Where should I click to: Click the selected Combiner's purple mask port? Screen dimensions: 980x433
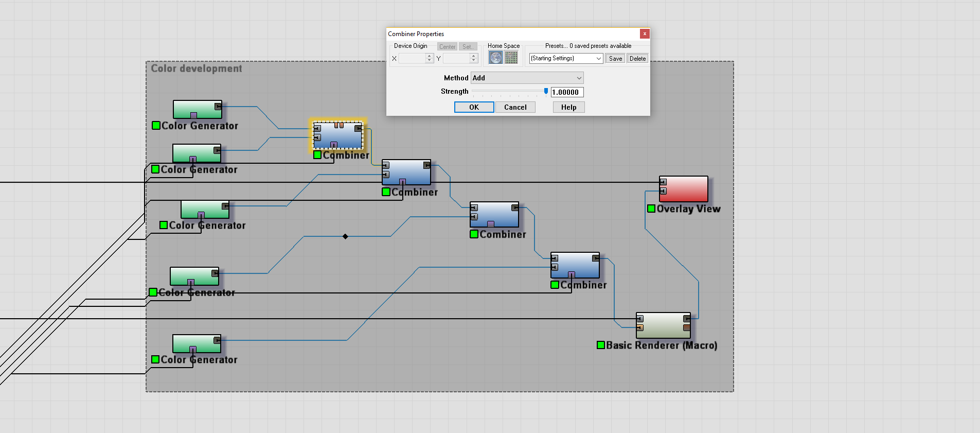click(x=333, y=145)
